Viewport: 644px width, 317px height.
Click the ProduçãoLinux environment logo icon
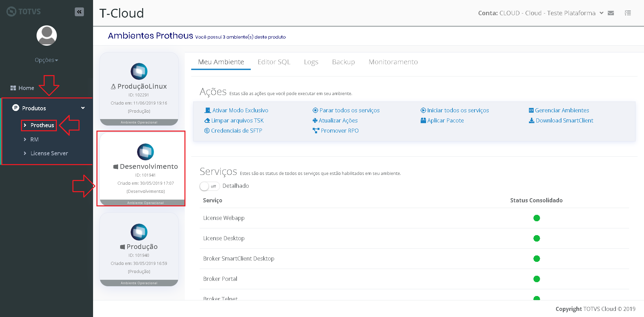139,71
